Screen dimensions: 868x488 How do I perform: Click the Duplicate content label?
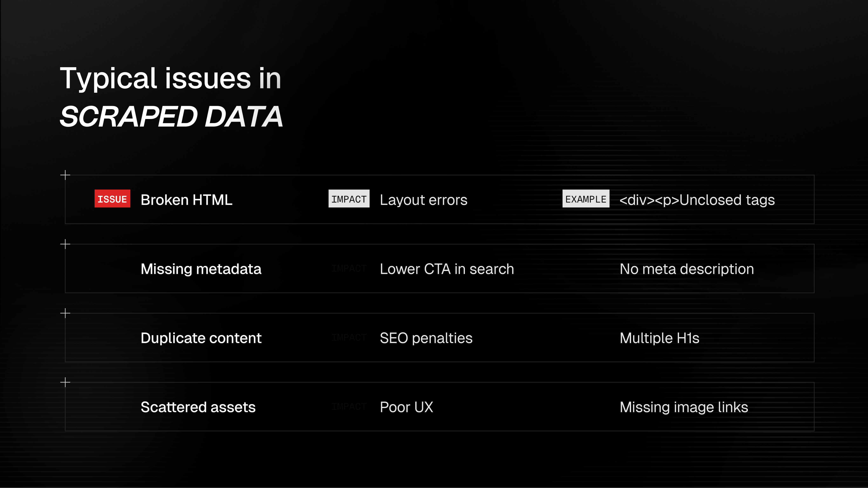(201, 338)
